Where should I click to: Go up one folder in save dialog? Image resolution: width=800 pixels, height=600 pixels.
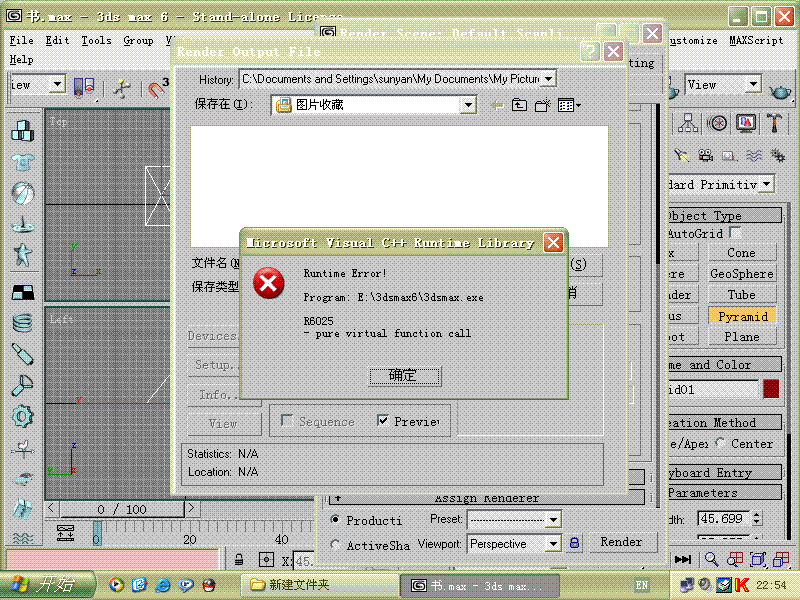519,105
